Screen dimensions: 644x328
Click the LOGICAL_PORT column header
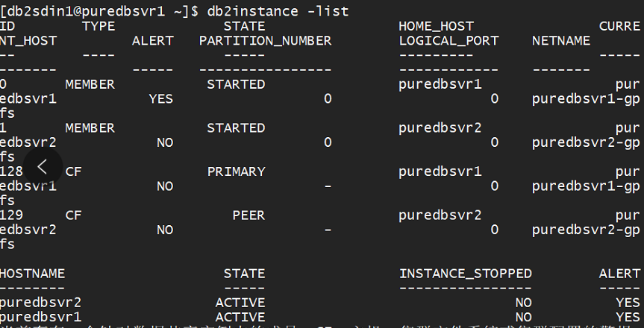click(x=448, y=40)
